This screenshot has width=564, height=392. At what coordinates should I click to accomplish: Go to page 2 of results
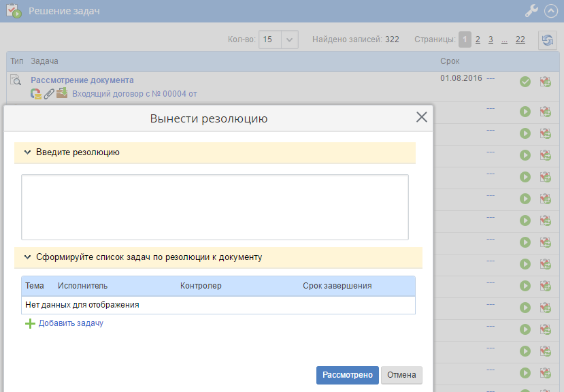[x=478, y=39]
